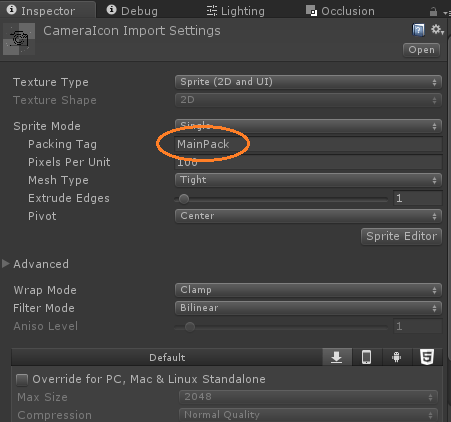
Task: Toggle the Inspector lock icon
Action: click(433, 12)
